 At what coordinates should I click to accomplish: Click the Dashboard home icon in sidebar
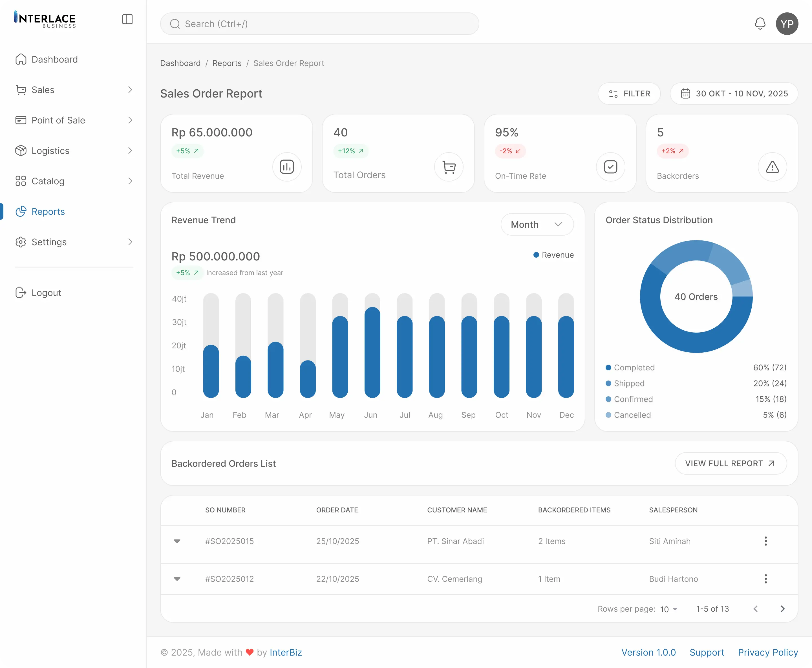(21, 59)
